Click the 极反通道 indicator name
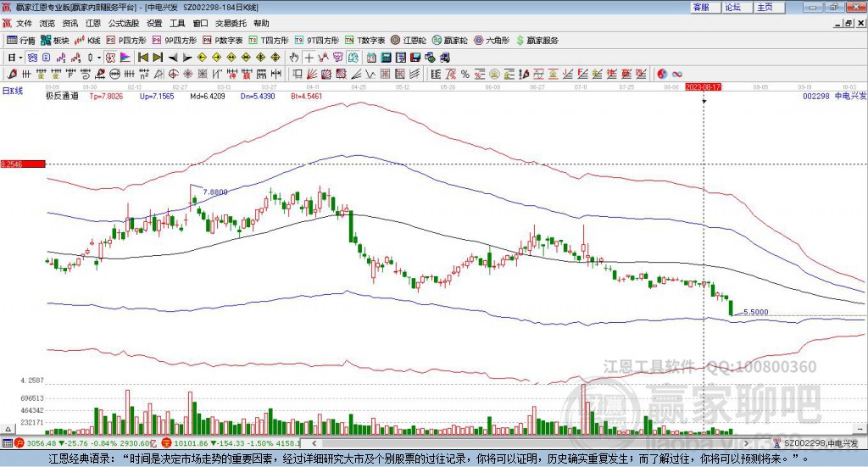The image size is (868, 467). (x=62, y=96)
